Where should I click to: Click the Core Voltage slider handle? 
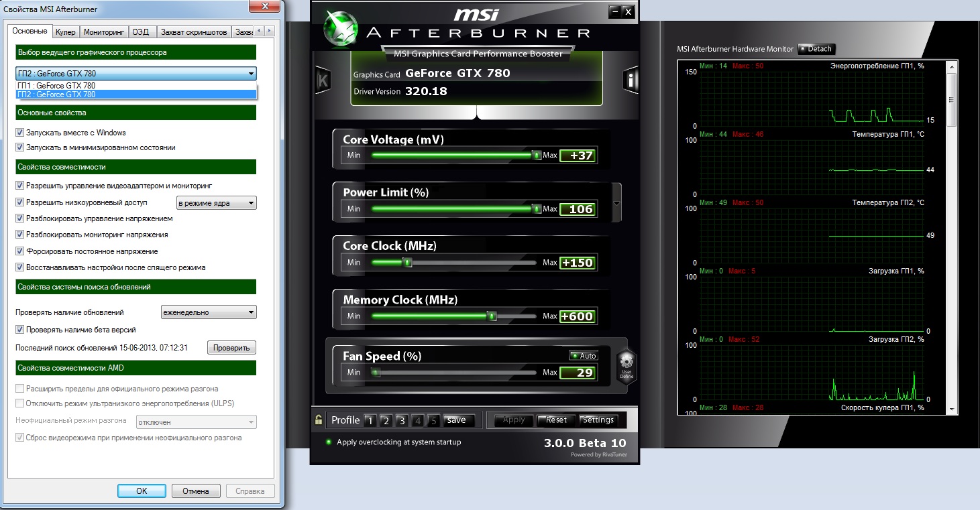coord(536,155)
